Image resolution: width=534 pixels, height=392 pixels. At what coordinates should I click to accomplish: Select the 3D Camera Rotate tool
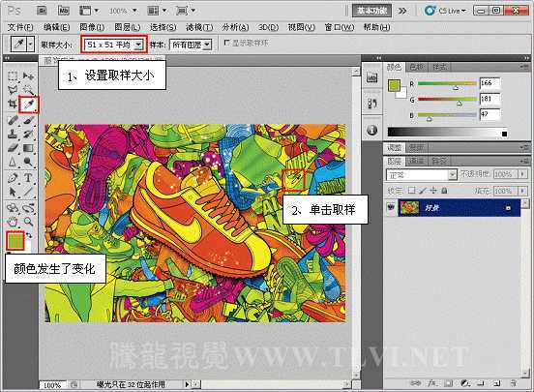(x=28, y=207)
